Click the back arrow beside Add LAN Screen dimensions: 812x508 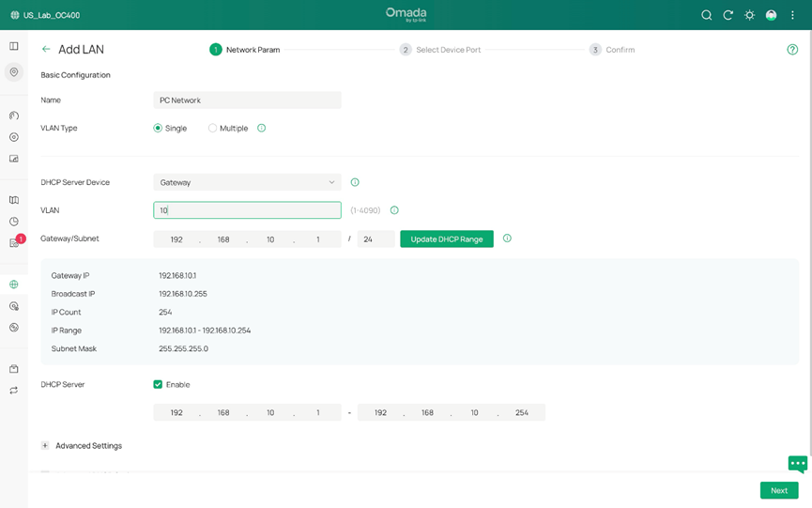click(x=46, y=49)
